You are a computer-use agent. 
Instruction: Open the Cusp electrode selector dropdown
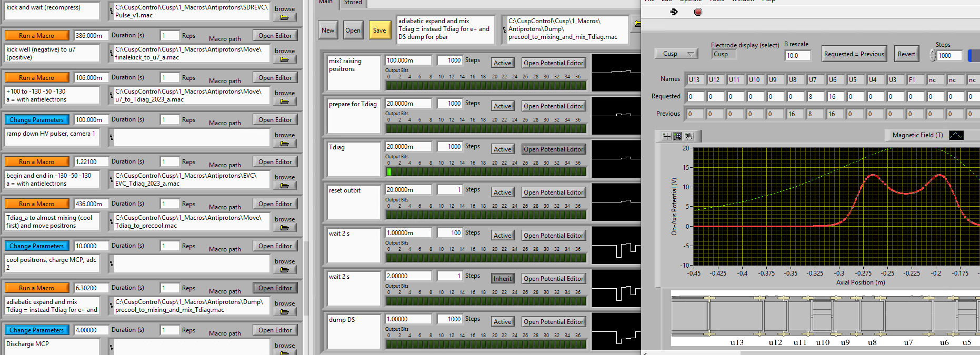click(x=676, y=54)
